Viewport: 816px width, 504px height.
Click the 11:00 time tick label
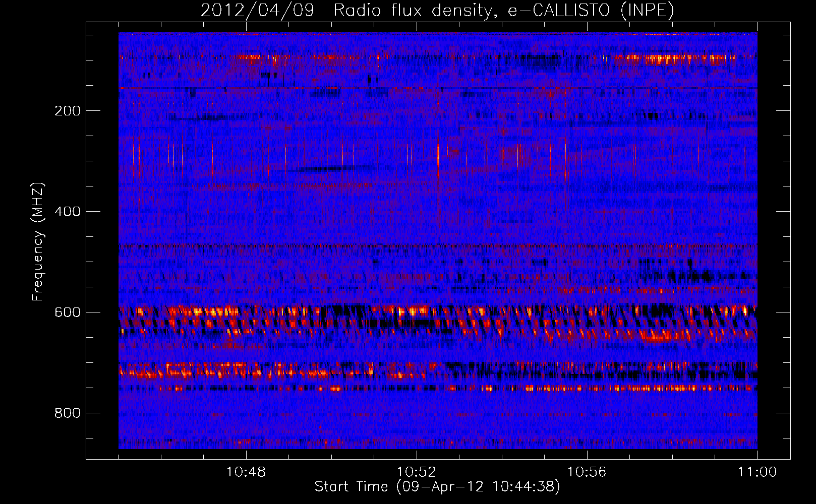757,472
